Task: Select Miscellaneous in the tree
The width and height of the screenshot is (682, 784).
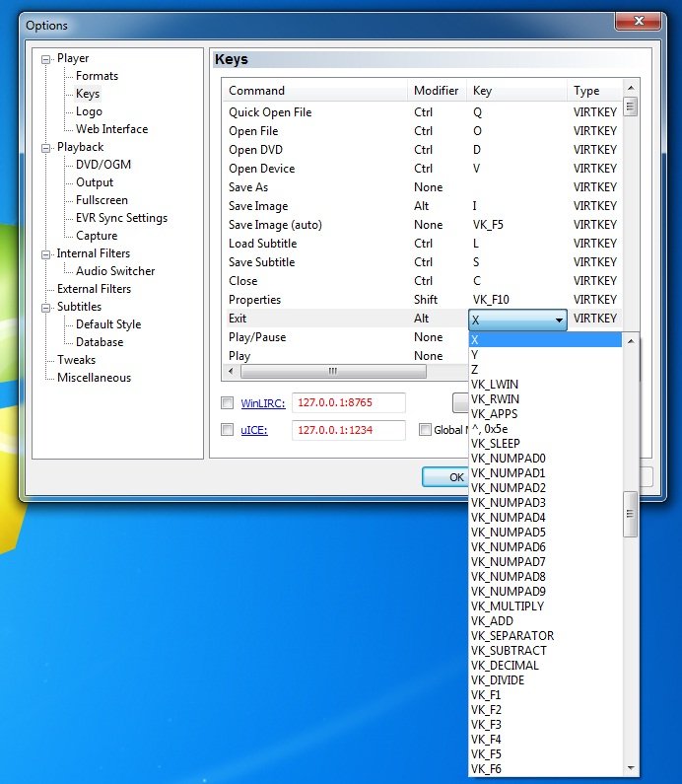Action: point(94,378)
